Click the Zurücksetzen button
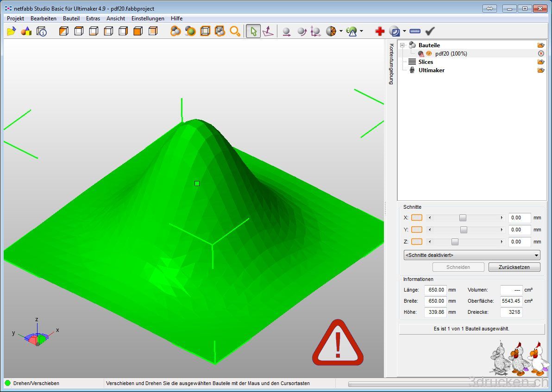Screen dimensions: 552x392 514,267
